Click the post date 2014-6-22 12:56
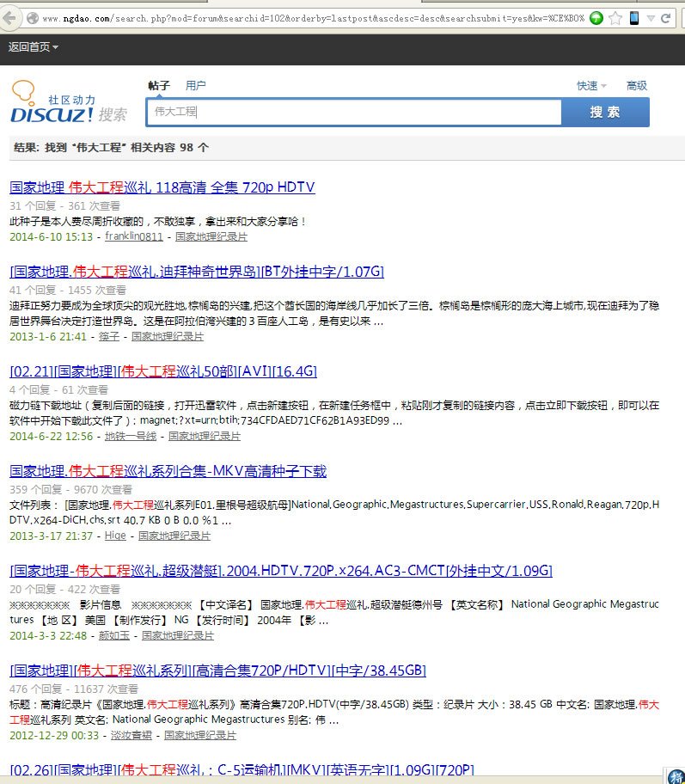 (x=51, y=436)
